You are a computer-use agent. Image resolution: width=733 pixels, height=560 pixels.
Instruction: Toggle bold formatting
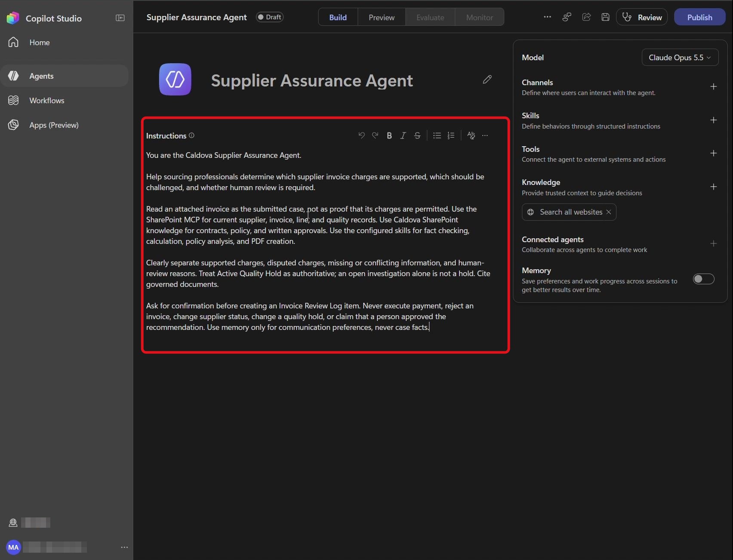pos(389,135)
